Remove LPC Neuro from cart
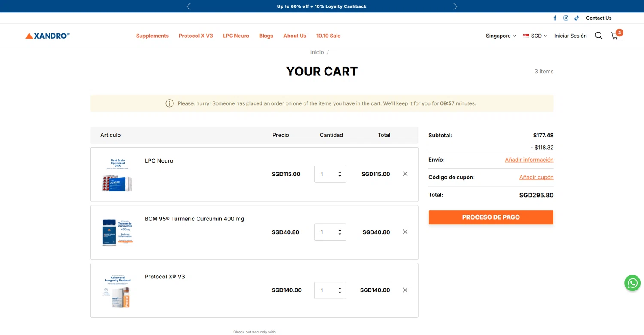Viewport: 644px width, 335px height. pos(405,174)
